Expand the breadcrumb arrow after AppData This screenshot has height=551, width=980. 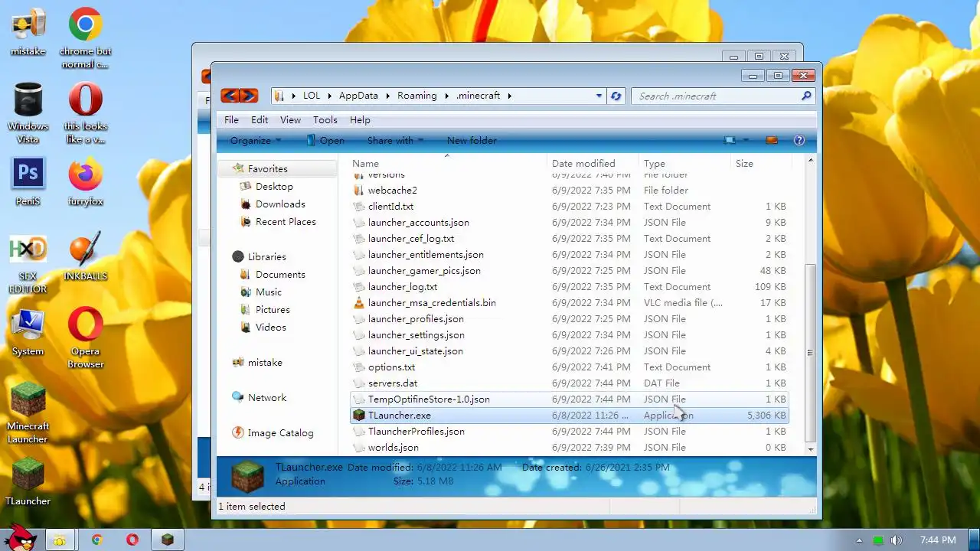387,96
